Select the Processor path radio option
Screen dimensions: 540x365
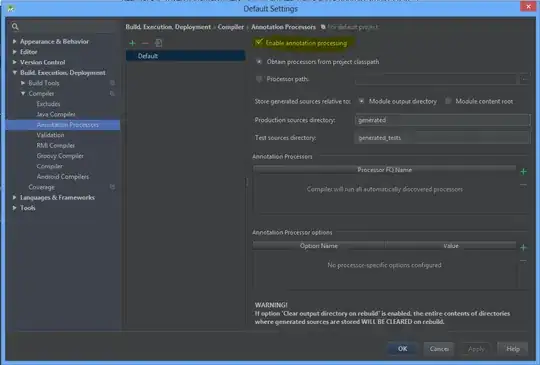259,79
